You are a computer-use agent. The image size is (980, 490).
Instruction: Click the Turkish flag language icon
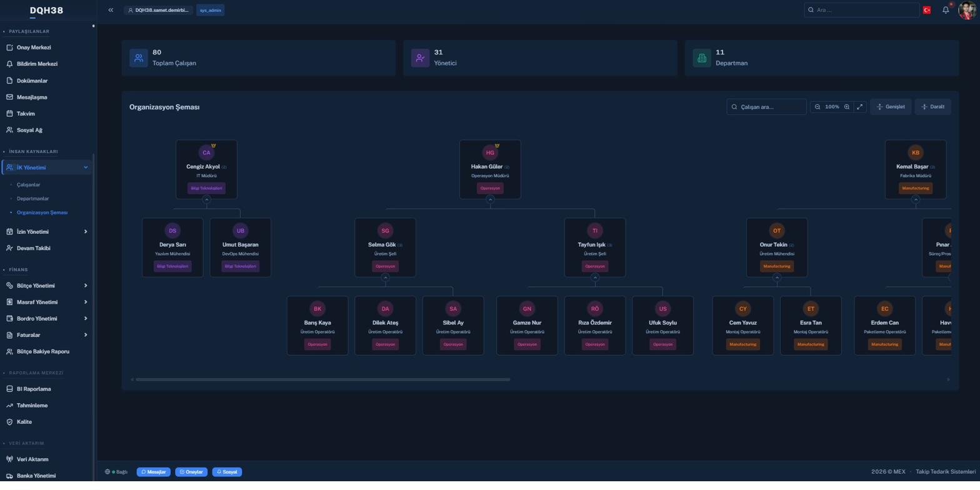(927, 10)
